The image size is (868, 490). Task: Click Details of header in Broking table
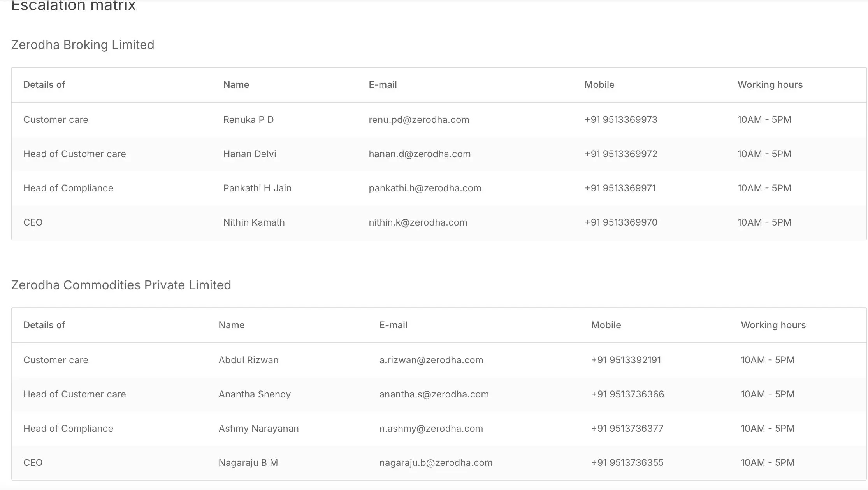(x=44, y=85)
